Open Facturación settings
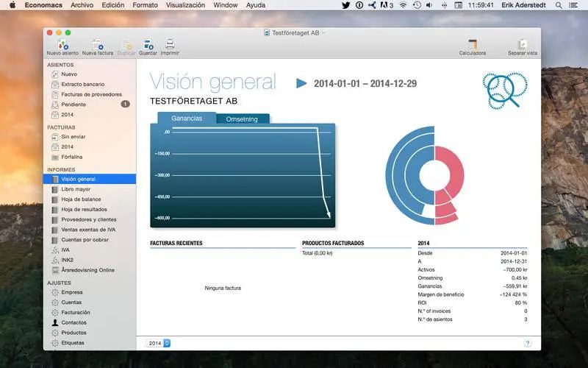Image resolution: width=588 pixels, height=368 pixels. (x=76, y=312)
